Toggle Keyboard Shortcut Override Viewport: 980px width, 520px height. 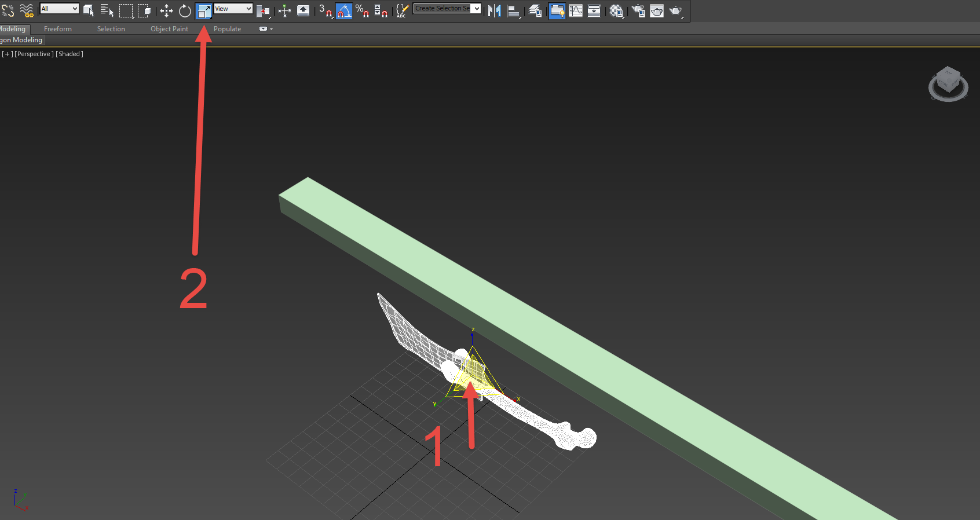point(303,10)
